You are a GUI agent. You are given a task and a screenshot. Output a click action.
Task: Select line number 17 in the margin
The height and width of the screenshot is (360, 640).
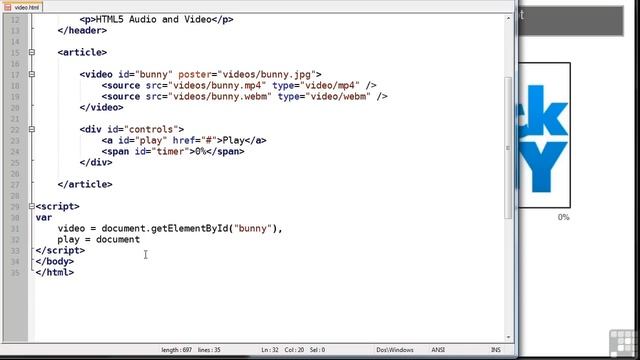click(x=15, y=75)
